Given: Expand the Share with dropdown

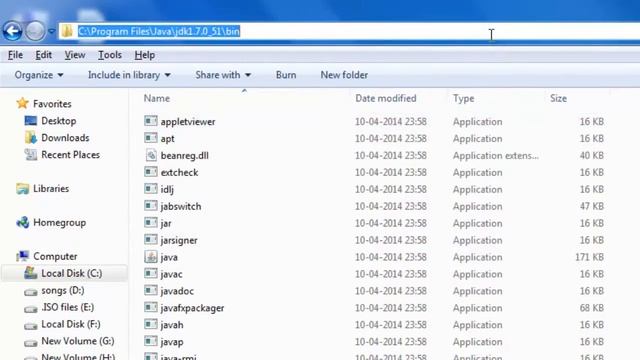Looking at the screenshot, I should (223, 75).
